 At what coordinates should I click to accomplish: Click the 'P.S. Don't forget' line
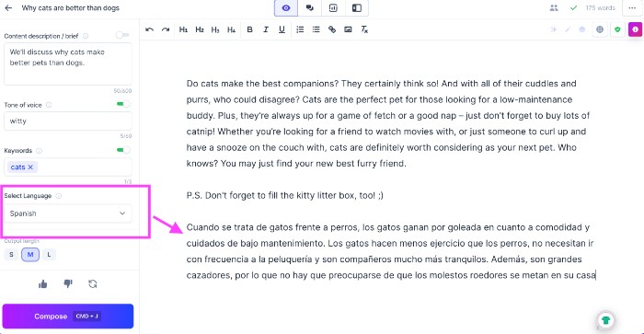coord(284,196)
